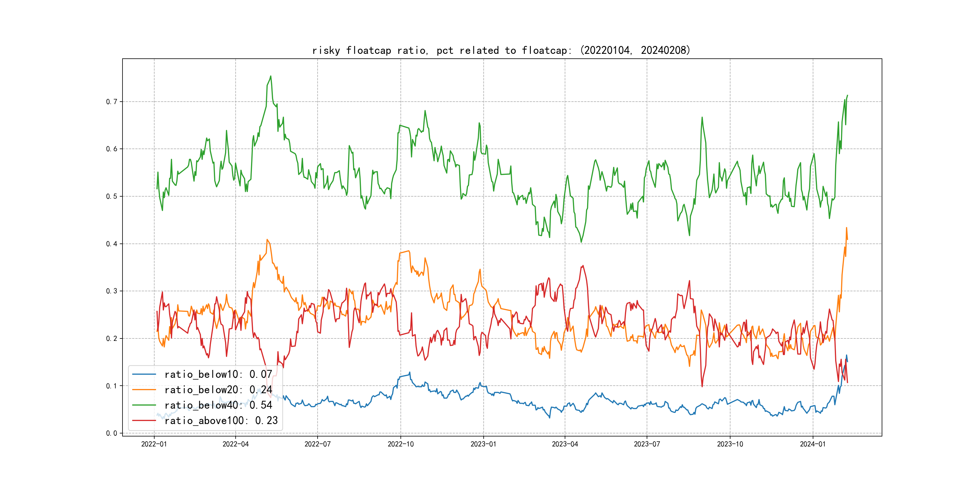Click the 0.4 y-axis tick label

[x=112, y=244]
